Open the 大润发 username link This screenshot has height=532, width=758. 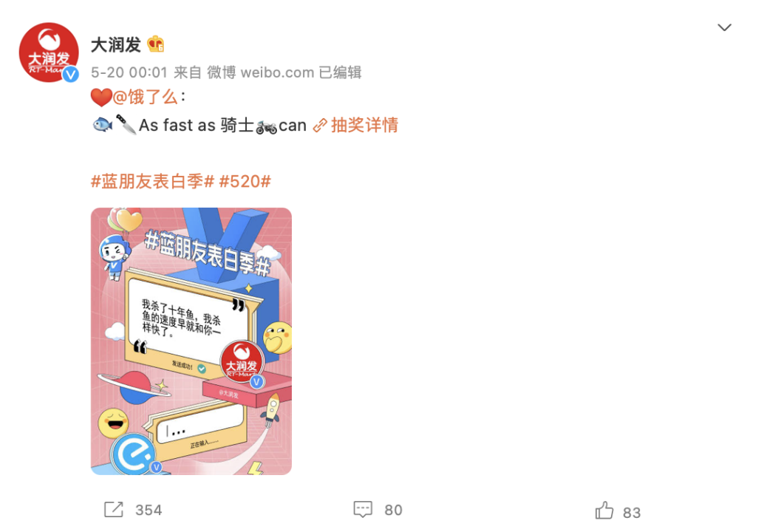coord(115,44)
